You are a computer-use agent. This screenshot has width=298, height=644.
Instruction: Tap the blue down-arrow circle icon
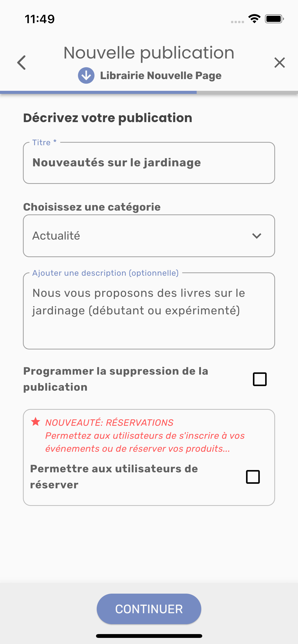[86, 76]
